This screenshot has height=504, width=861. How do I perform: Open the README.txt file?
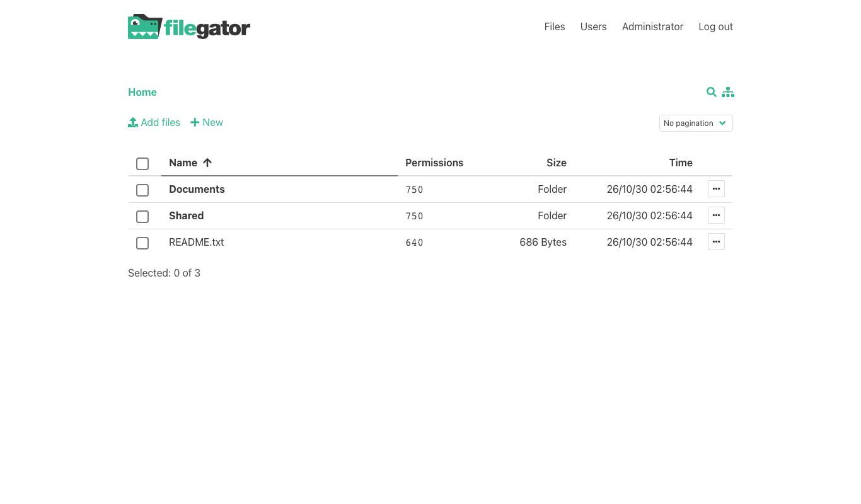coord(197,242)
